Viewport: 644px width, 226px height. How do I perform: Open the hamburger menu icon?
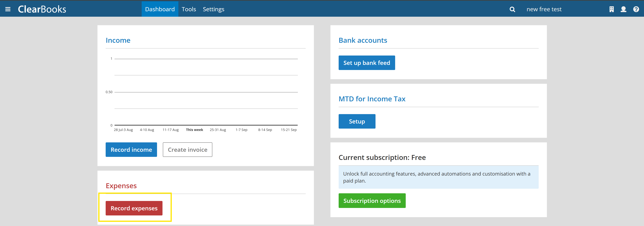(8, 9)
